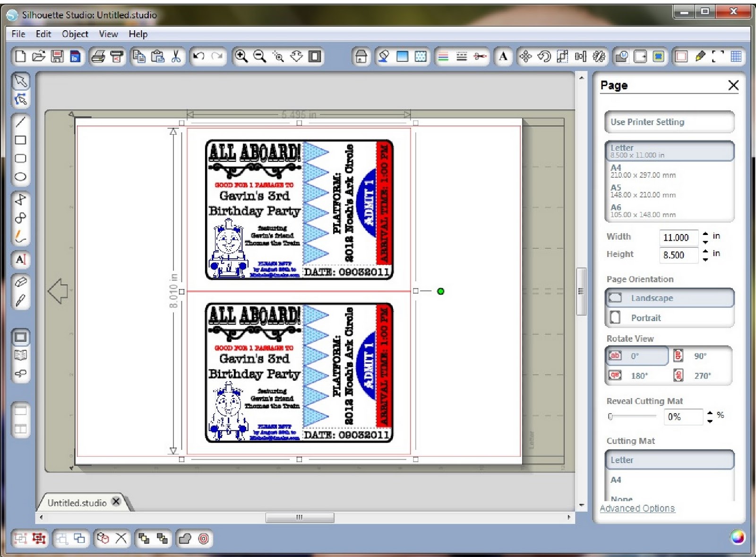
Task: Close the Untitled.studio tab
Action: pos(116,502)
